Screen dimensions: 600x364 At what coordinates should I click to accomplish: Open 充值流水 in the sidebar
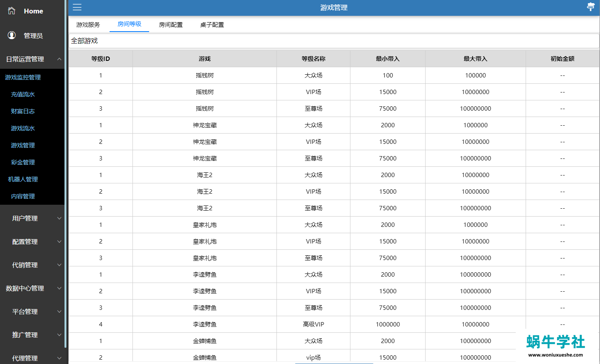23,94
